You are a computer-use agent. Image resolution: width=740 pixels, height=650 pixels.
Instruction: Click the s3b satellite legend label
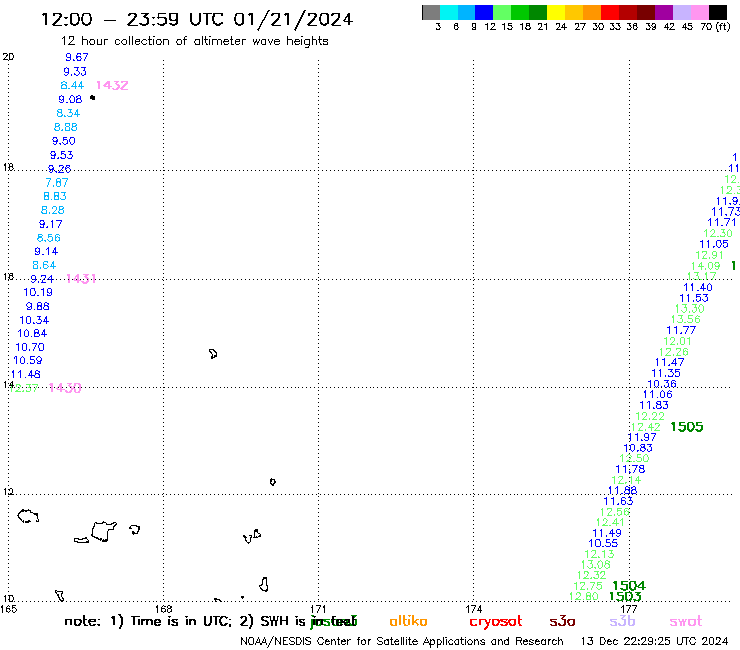(622, 621)
